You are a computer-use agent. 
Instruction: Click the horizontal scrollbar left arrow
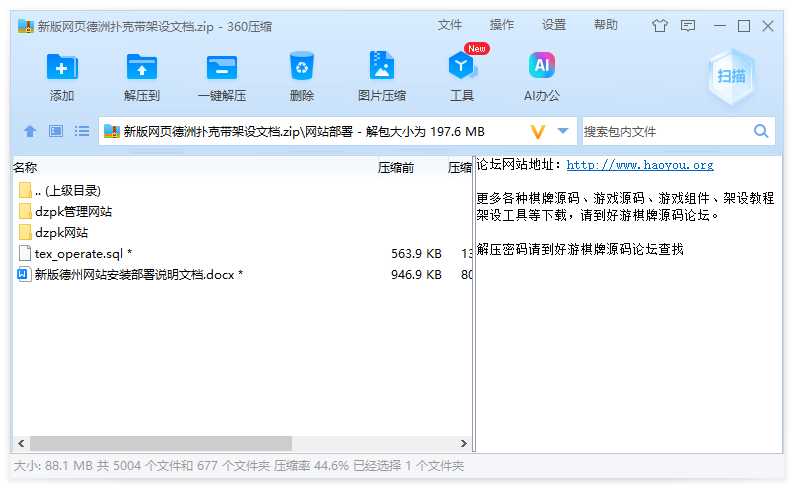[21, 443]
